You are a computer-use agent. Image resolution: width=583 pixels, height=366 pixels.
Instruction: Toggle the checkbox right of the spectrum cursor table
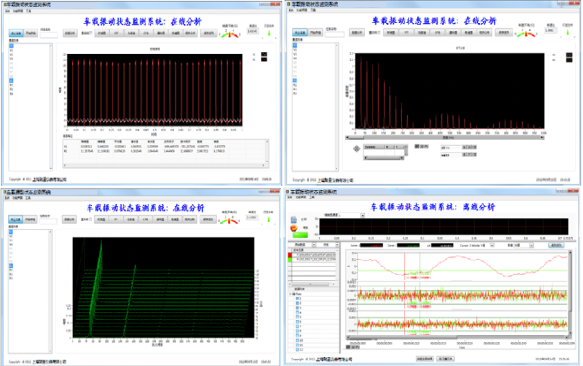click(417, 147)
